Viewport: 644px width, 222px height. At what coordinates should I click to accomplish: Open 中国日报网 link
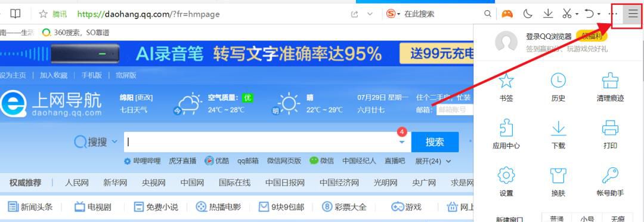click(x=284, y=183)
